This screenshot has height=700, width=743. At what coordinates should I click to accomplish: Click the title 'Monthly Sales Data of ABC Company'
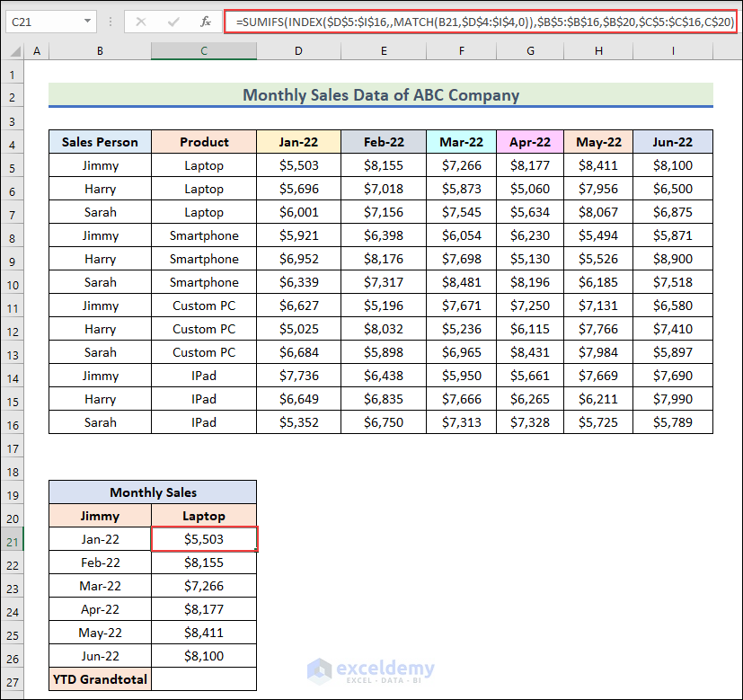point(381,94)
